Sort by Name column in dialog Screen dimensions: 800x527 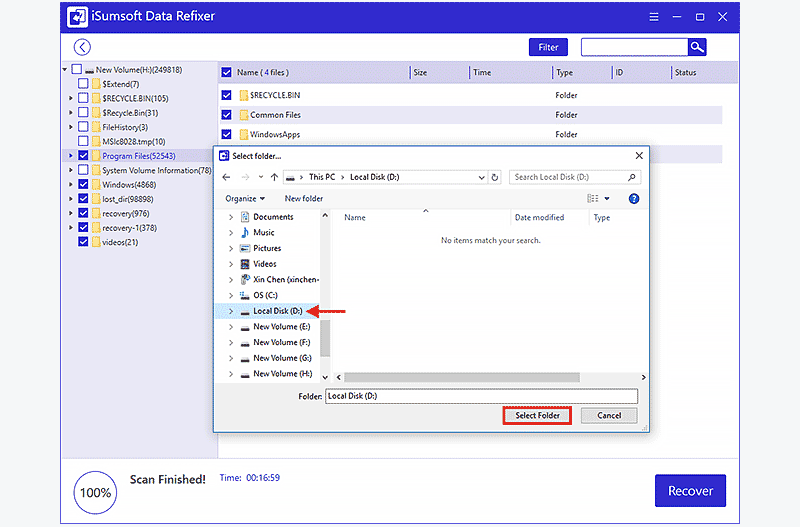355,217
